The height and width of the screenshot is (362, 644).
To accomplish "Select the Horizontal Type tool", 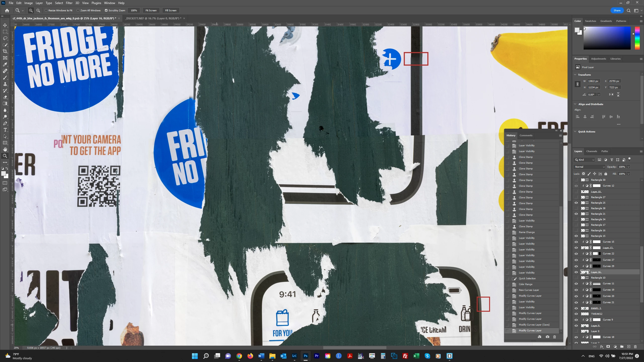I will coord(5,130).
